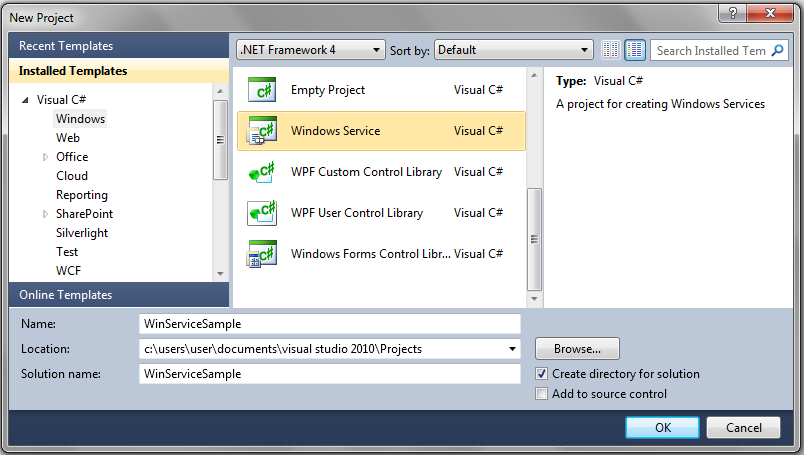This screenshot has width=804, height=455.
Task: Click the Cancel button
Action: coord(743,428)
